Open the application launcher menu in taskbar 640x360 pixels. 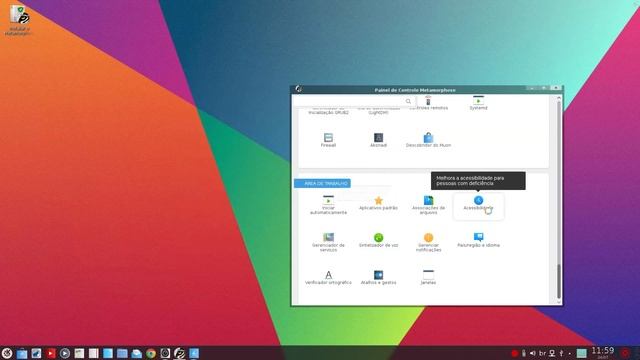coord(7,353)
